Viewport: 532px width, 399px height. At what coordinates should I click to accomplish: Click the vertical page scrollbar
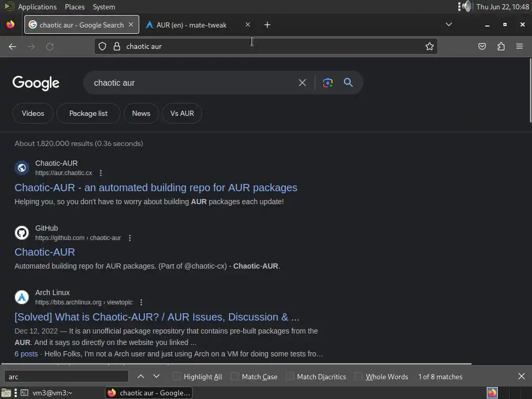pos(530,90)
